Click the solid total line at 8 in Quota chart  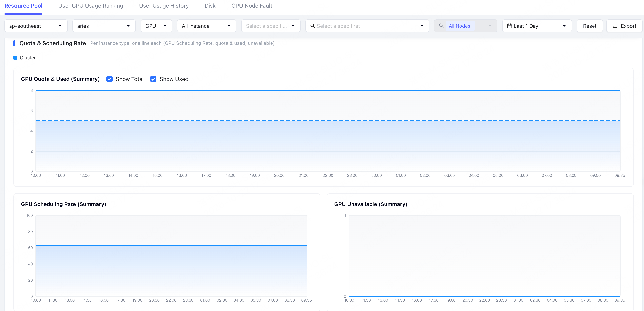[x=328, y=90]
